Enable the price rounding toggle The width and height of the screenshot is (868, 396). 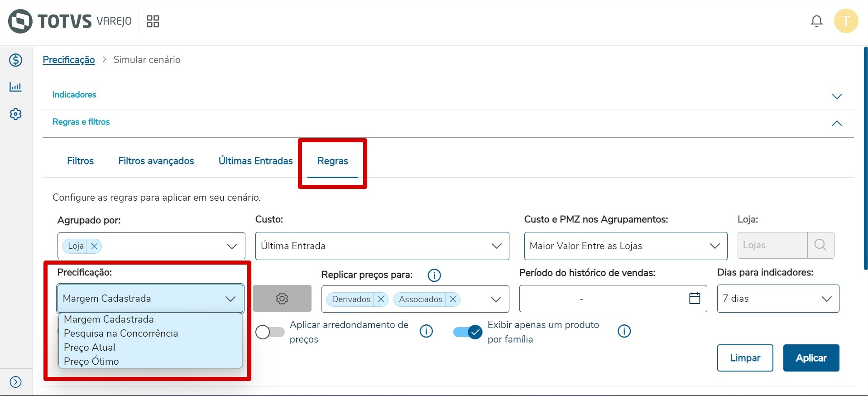[270, 332]
